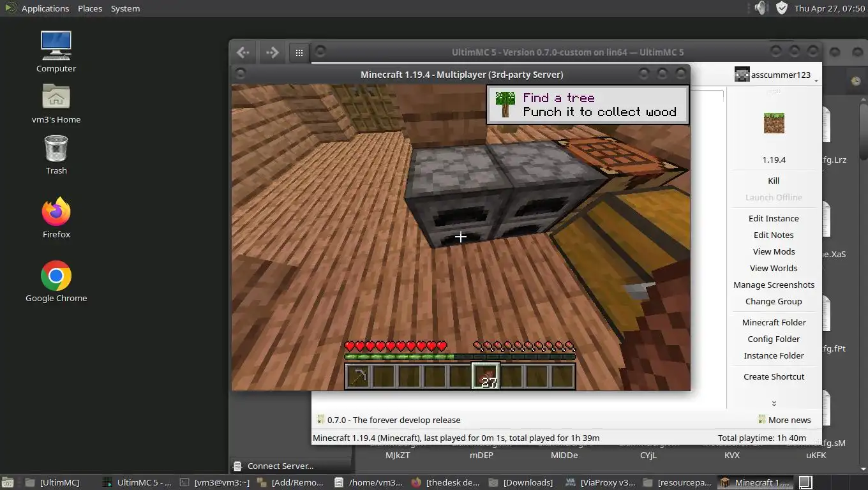The height and width of the screenshot is (490, 868).
Task: Click the volume speaker tray icon
Action: (760, 8)
